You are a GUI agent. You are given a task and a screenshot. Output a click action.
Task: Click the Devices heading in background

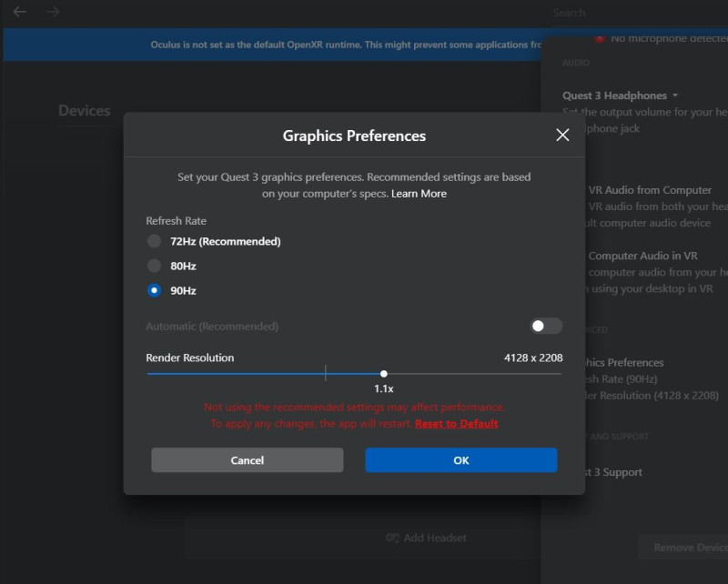click(85, 110)
